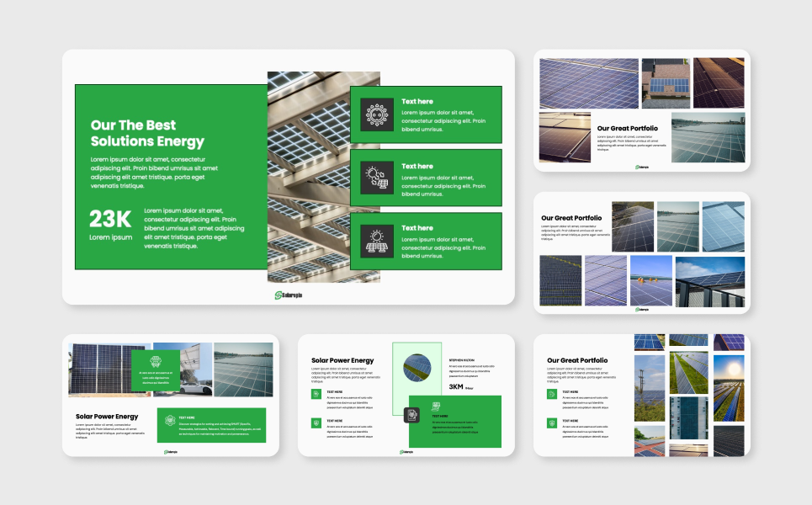812x505 pixels.
Task: Click the rooftop house solar photo in the top-right slide
Action: 666,83
